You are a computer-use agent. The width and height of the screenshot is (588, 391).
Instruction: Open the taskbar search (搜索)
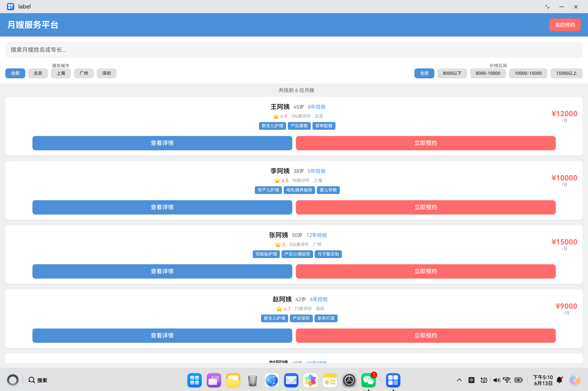click(38, 380)
